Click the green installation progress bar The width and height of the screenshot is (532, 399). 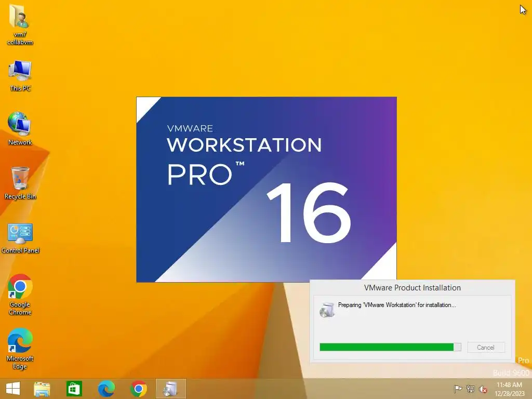(x=390, y=347)
